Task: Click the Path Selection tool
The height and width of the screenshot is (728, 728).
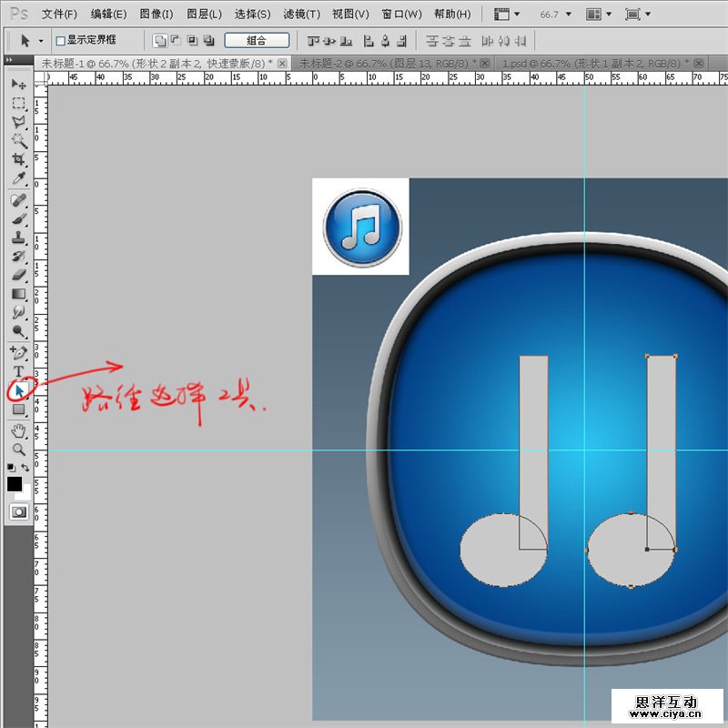Action: (x=19, y=390)
